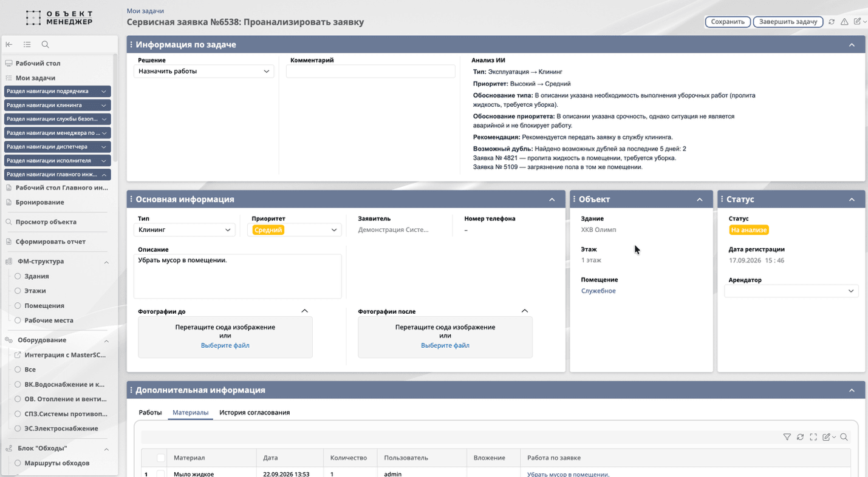Open the edit menu in the materials table toolbar

pyautogui.click(x=829, y=437)
